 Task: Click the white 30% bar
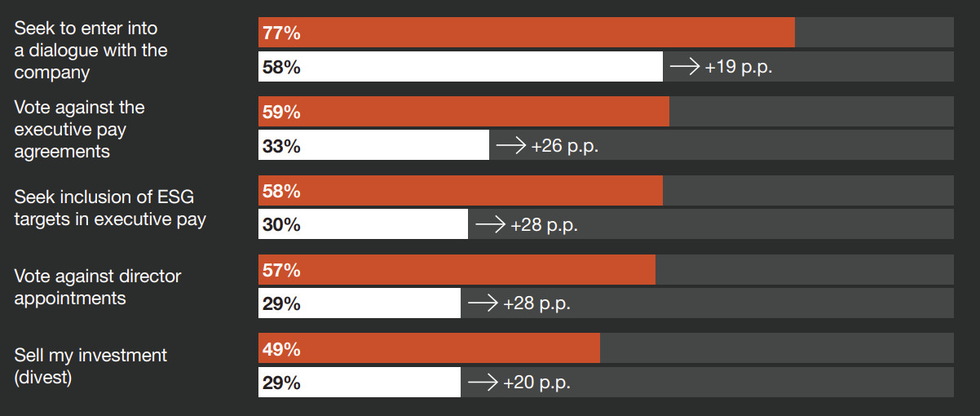[x=363, y=224]
